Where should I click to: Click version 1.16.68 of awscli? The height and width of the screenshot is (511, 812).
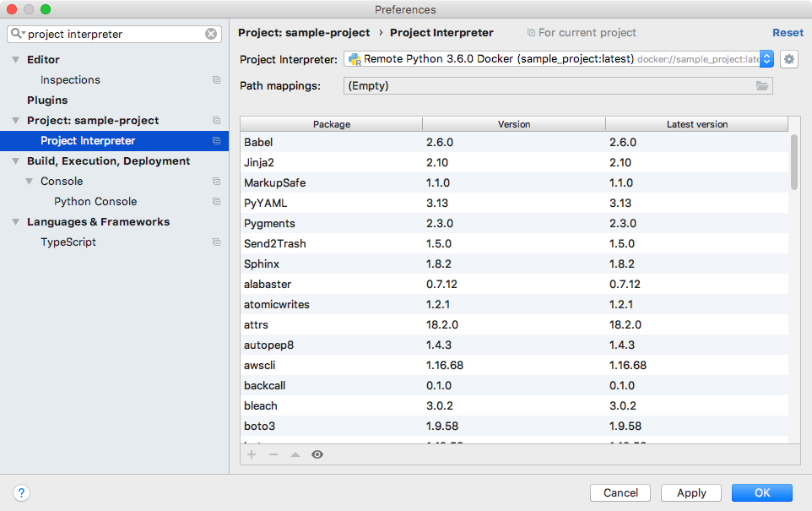[x=444, y=365]
